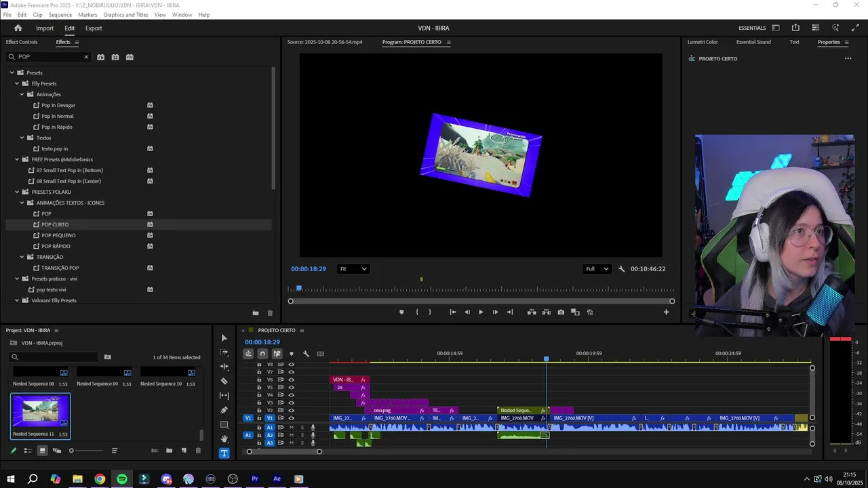Open Premiere Pro from the taskbar
The width and height of the screenshot is (868, 488).
[255, 479]
